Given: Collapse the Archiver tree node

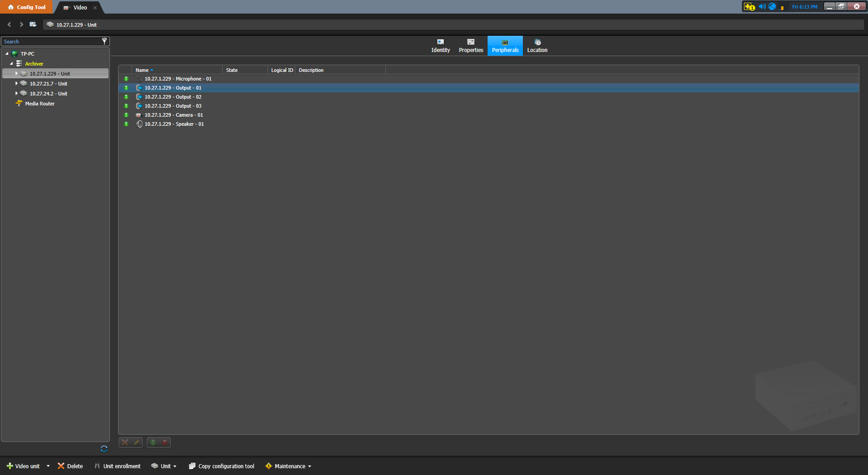Looking at the screenshot, I should [x=11, y=64].
